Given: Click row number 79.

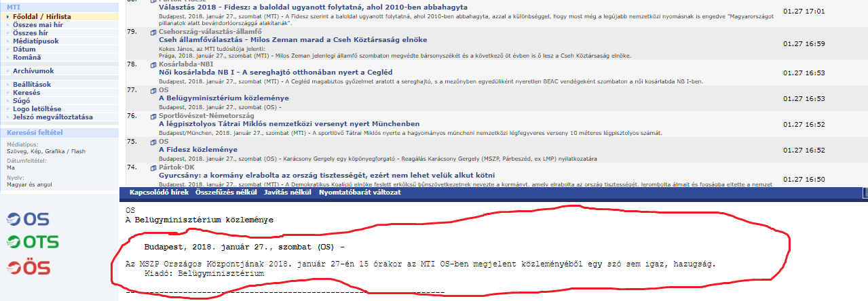Looking at the screenshot, I should [x=132, y=31].
